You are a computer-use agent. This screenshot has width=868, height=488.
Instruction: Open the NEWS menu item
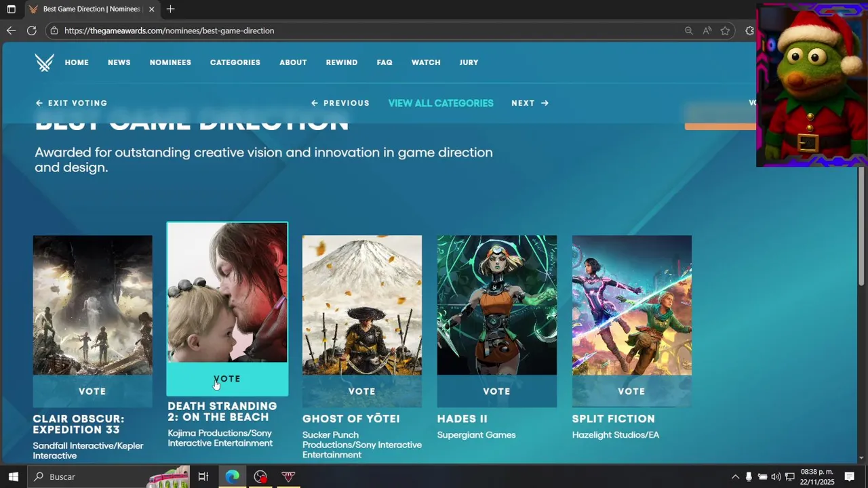point(119,62)
